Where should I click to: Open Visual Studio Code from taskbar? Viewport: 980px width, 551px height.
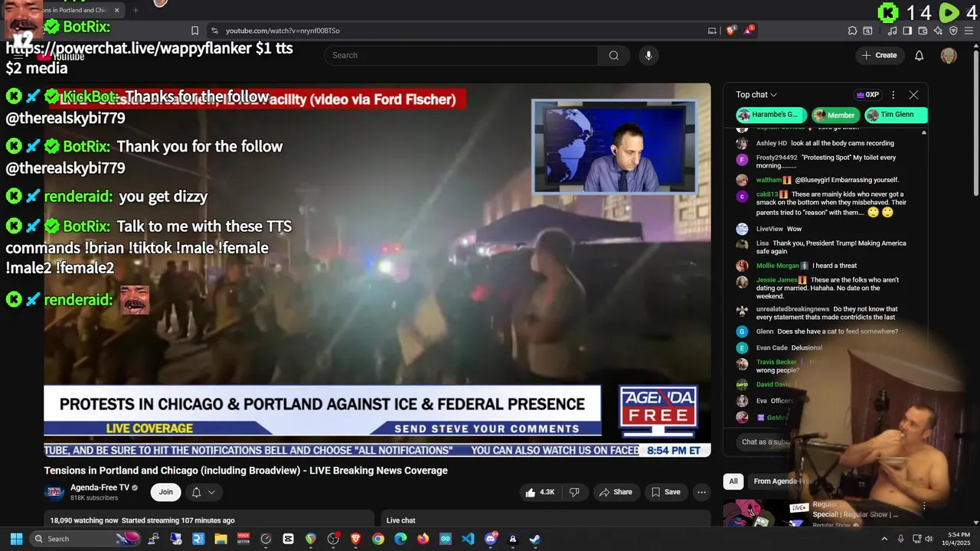(468, 539)
